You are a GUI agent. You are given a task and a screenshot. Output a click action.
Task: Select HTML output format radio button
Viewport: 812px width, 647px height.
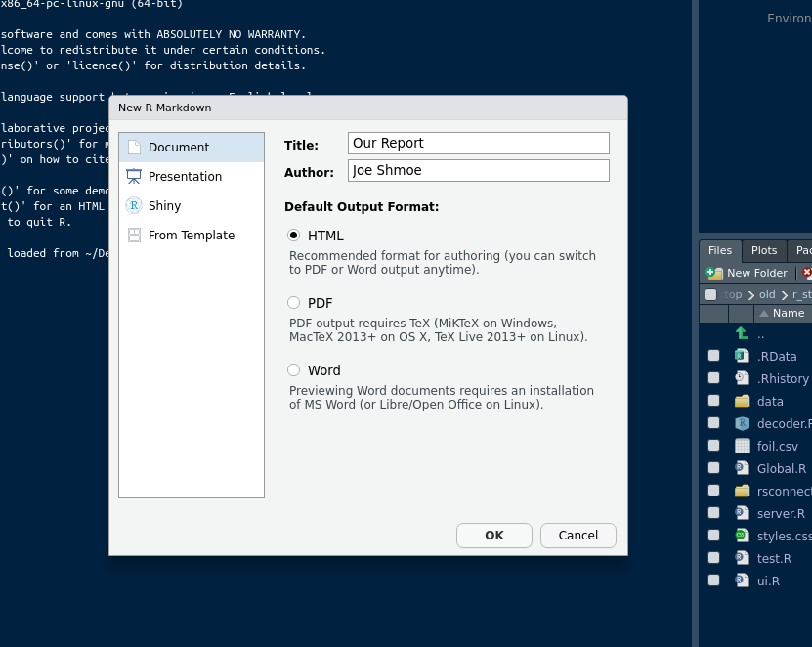pos(294,236)
